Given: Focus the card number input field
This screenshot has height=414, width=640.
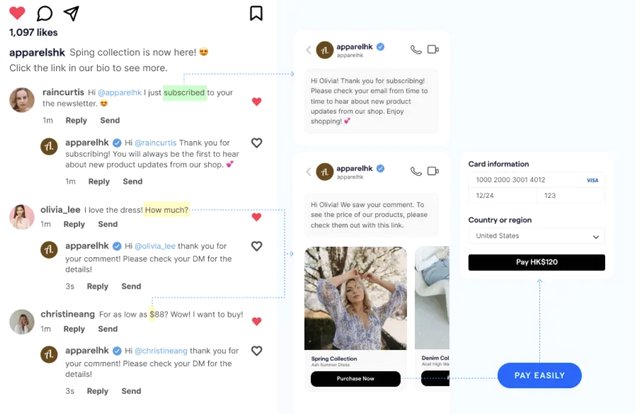Looking at the screenshot, I should (x=525, y=180).
